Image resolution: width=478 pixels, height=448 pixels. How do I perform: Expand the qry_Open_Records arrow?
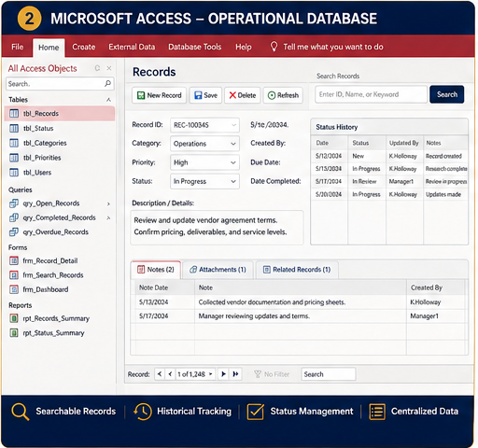pos(108,204)
